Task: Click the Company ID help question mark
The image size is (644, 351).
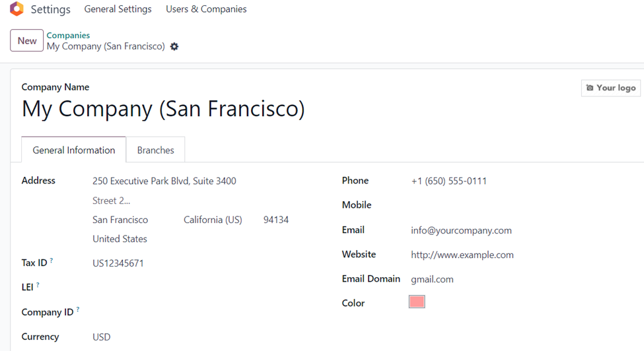Action: pos(78,309)
